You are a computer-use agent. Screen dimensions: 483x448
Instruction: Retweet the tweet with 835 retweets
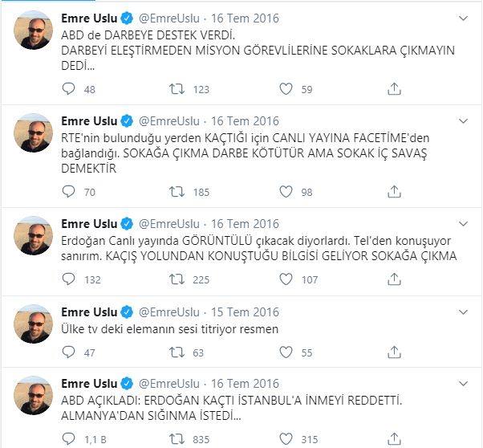(x=177, y=439)
